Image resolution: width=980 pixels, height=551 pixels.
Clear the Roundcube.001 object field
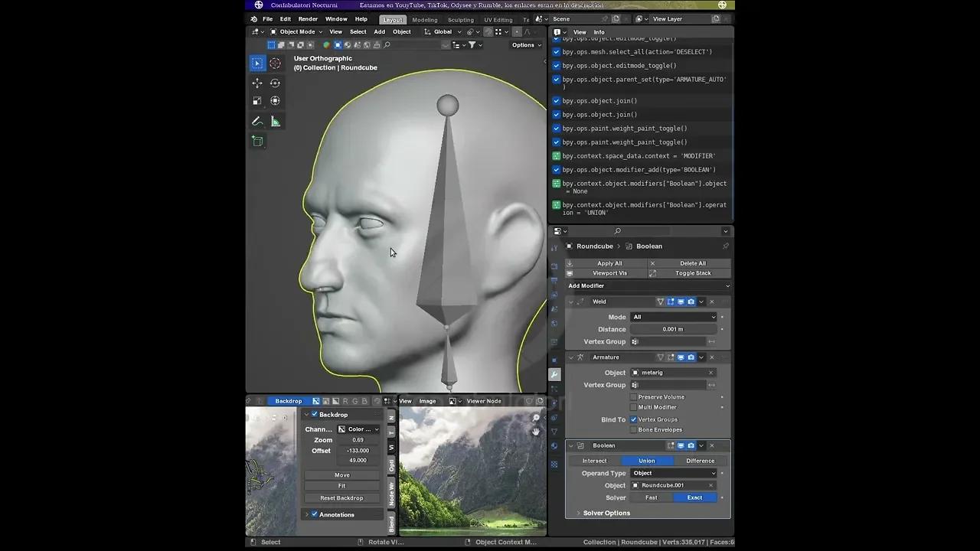pyautogui.click(x=710, y=485)
